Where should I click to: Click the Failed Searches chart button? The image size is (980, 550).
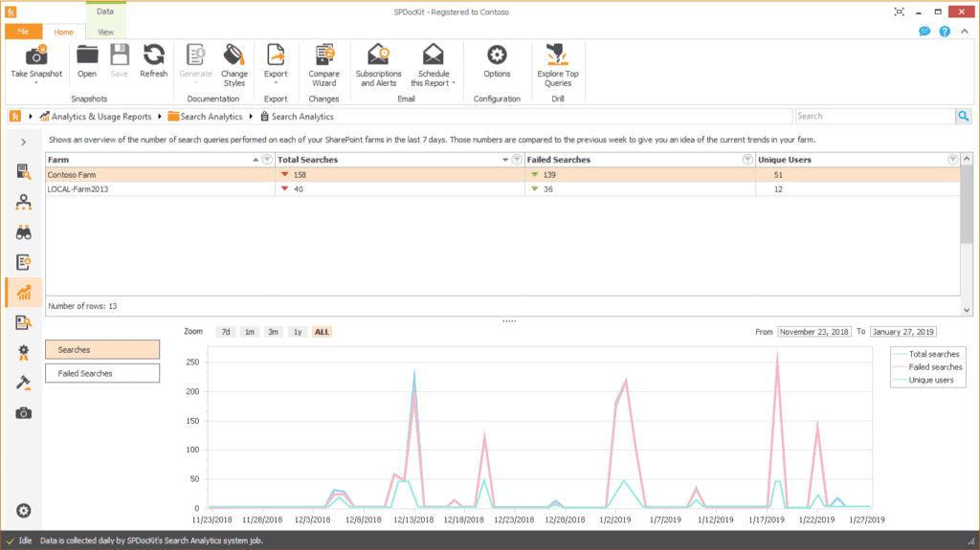[102, 373]
